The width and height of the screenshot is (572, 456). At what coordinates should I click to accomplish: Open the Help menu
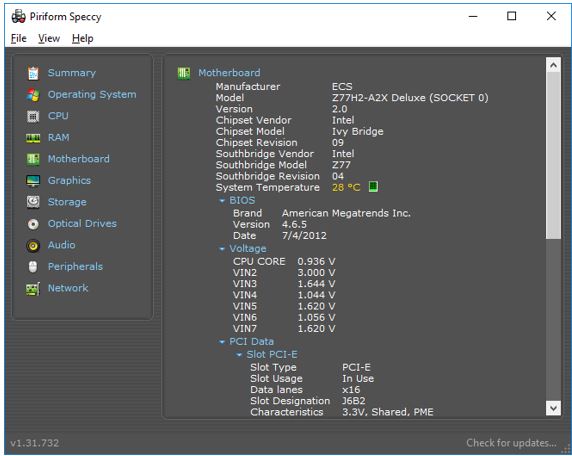(x=82, y=38)
